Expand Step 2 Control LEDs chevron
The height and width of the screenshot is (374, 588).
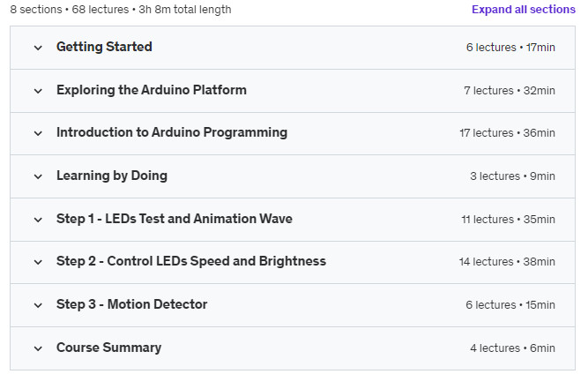point(38,262)
